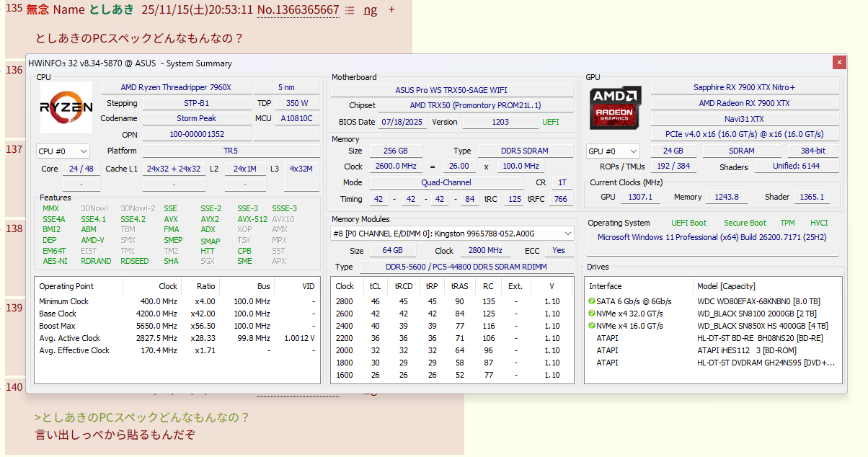
Task: Click the AMD Radeon Graphics logo
Action: [x=615, y=107]
